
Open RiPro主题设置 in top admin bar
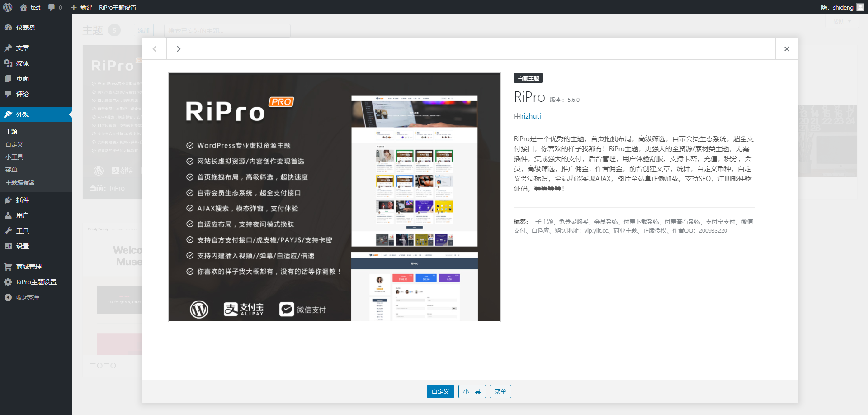[118, 7]
